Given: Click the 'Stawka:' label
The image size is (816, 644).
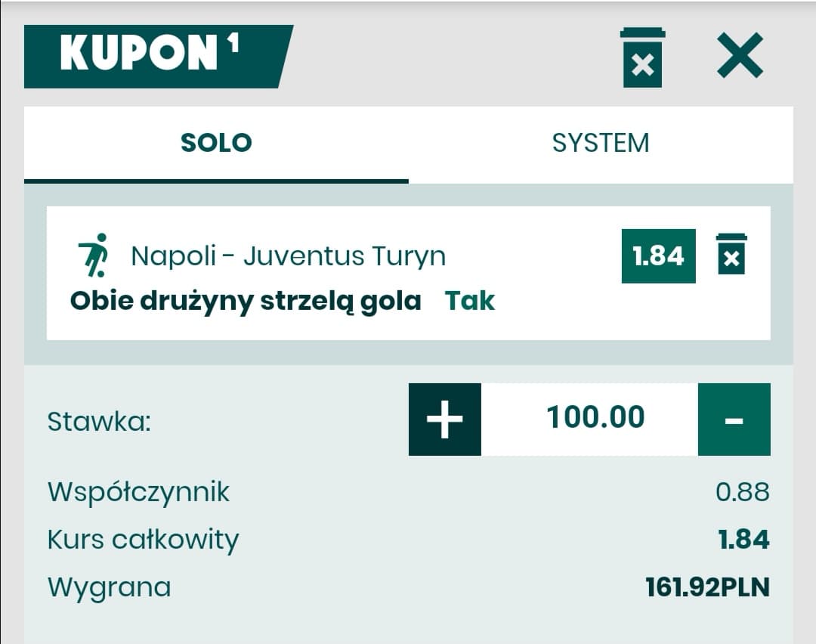Looking at the screenshot, I should pos(99,421).
